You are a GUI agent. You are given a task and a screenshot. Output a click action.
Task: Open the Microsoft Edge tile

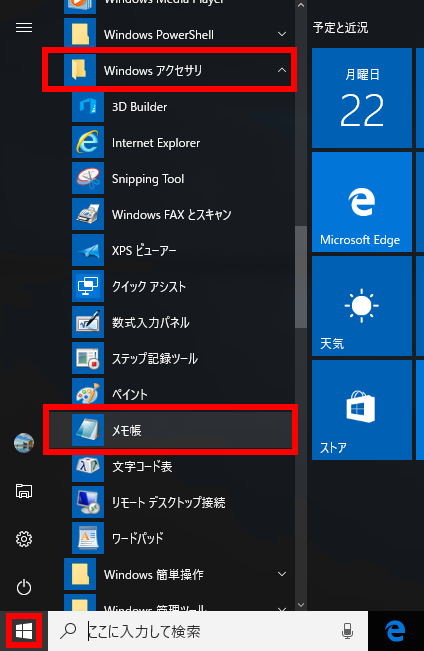[x=362, y=202]
